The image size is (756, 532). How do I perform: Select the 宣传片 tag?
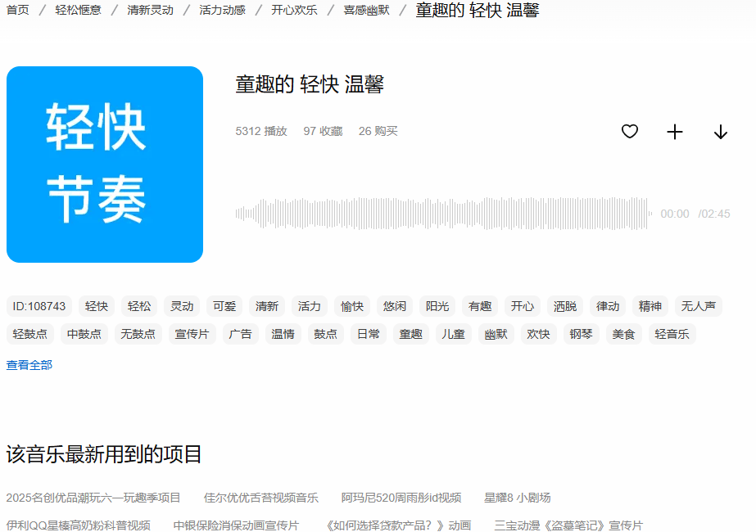[192, 335]
